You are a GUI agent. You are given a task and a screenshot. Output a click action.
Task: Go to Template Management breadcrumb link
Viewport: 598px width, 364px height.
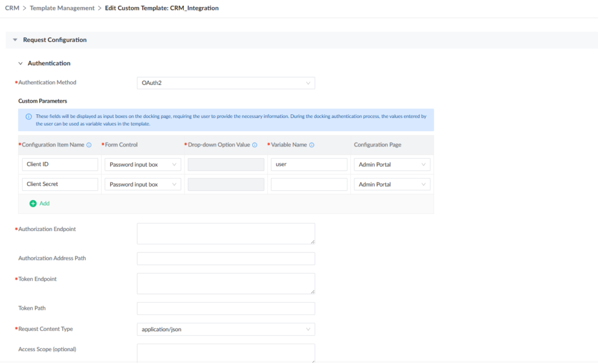tap(62, 8)
